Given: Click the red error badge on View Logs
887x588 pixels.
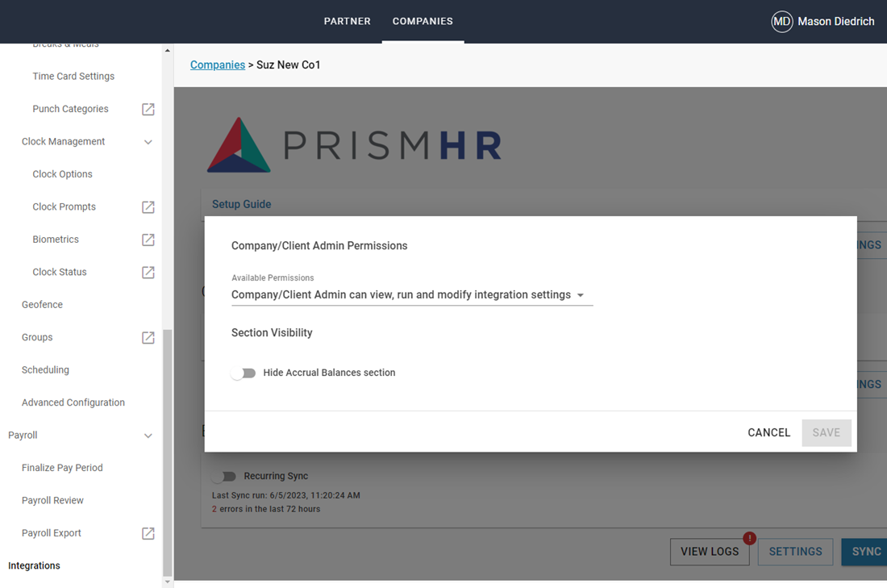Looking at the screenshot, I should pyautogui.click(x=749, y=537).
